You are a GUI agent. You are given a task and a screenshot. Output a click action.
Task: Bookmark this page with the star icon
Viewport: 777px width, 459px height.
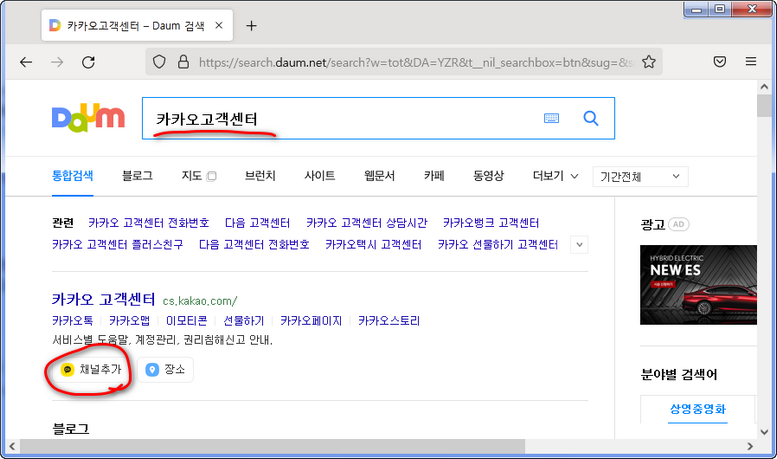point(649,62)
